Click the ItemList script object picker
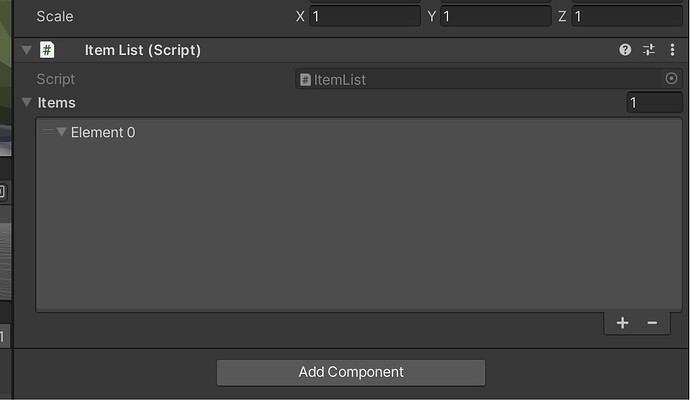690x401 pixels. tap(671, 79)
